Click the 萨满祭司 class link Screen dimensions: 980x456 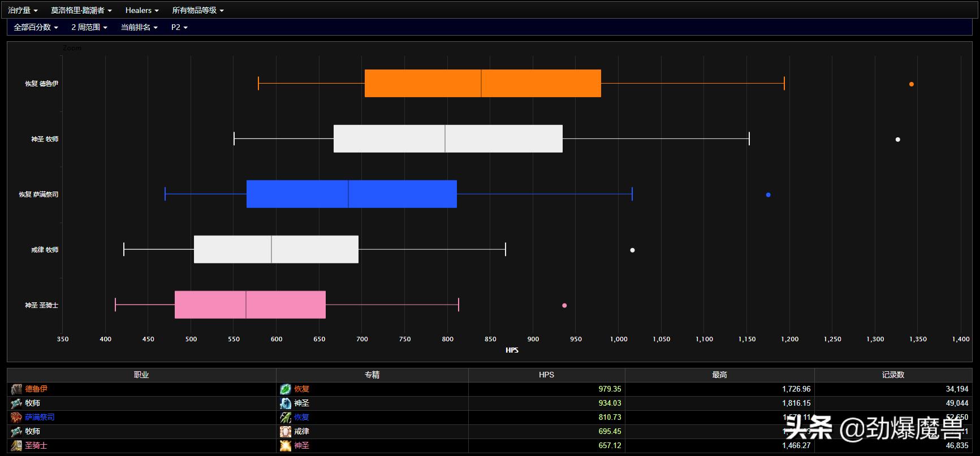pos(40,418)
